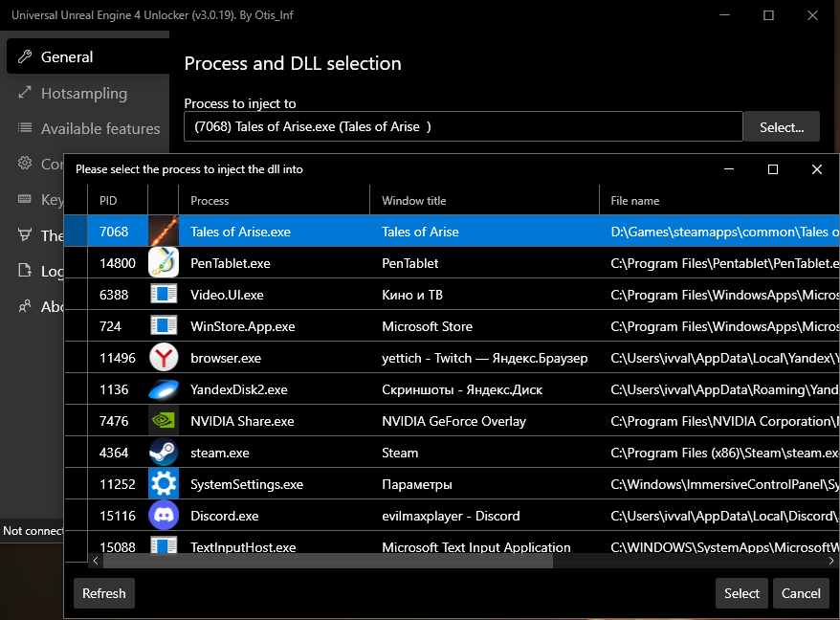Cancel the process selection dialog
840x620 pixels.
[x=801, y=593]
